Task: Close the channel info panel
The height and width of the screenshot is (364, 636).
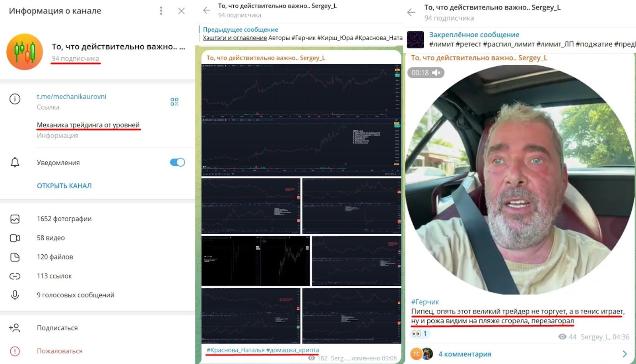Action: [x=181, y=11]
